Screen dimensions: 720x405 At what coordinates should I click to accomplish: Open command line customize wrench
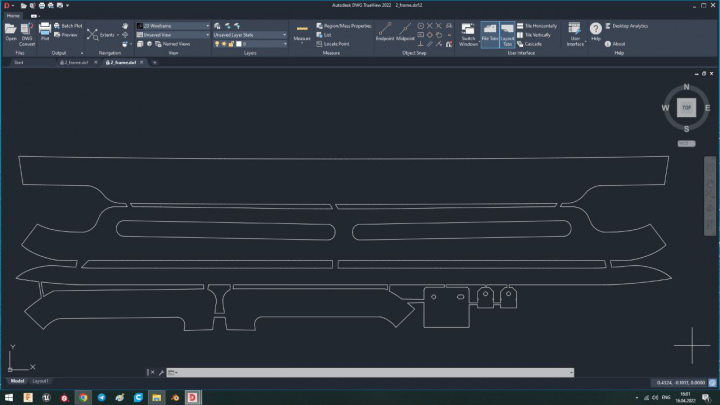[161, 372]
